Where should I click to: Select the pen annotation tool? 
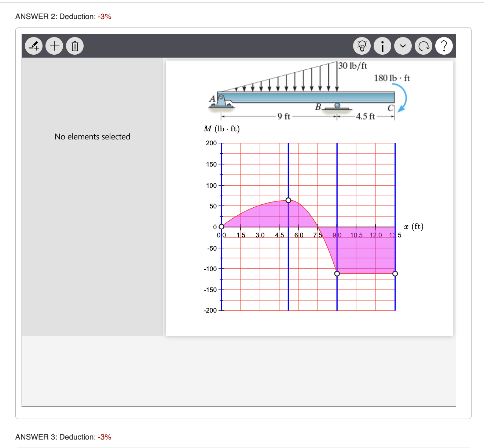33,46
